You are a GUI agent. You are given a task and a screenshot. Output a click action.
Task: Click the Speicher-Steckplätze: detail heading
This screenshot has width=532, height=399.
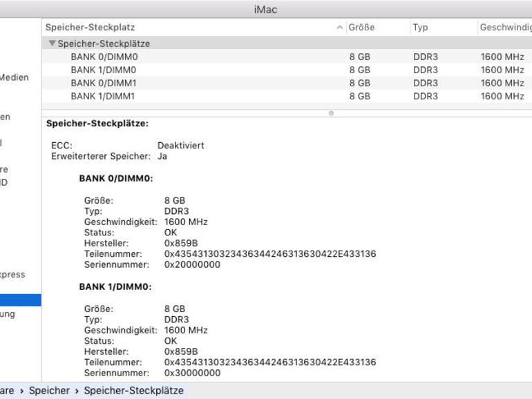(97, 124)
